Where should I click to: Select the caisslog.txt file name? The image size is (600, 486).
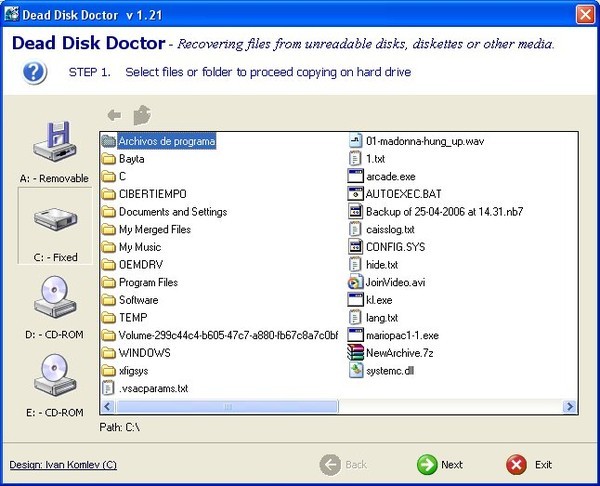coord(390,229)
